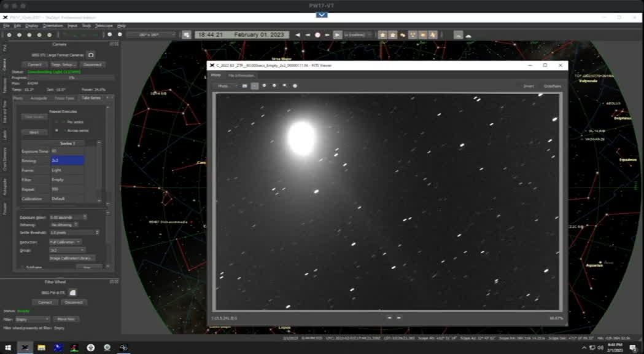Click the highlighted square icon in FITS Viewer toolbar
Viewport: 644px width, 354px height.
[x=255, y=86]
